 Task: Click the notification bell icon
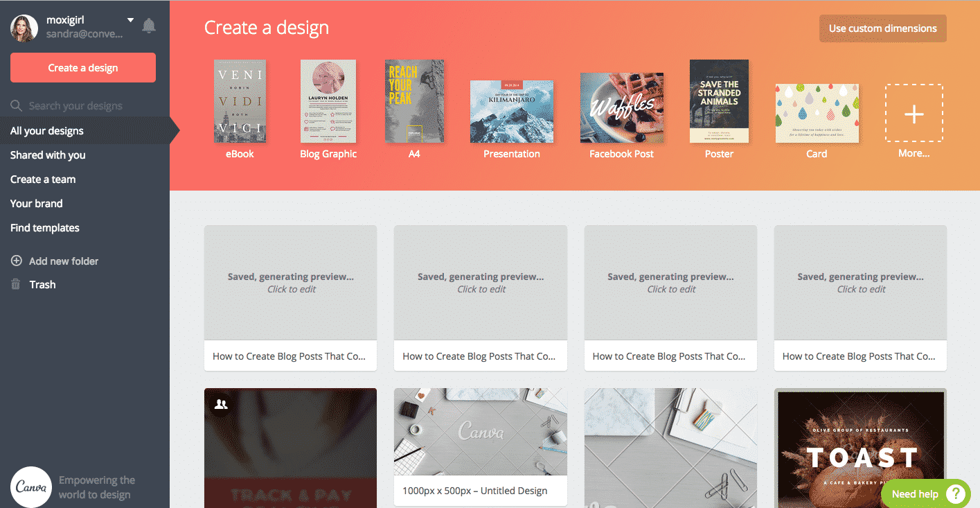149,26
